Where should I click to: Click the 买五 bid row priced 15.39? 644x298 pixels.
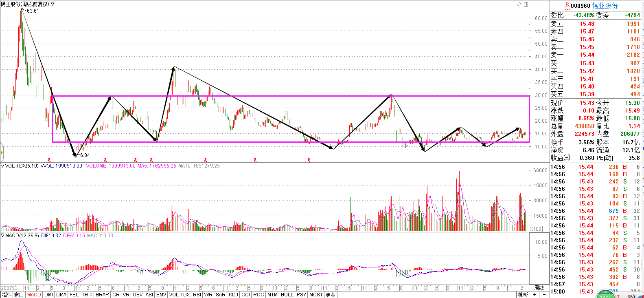coord(595,94)
